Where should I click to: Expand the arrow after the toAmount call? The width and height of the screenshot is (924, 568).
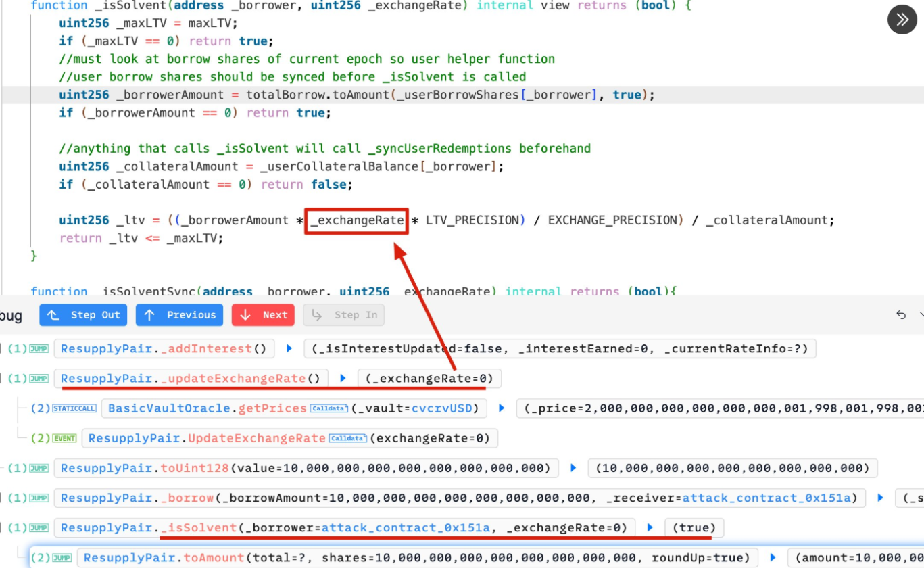pos(773,558)
